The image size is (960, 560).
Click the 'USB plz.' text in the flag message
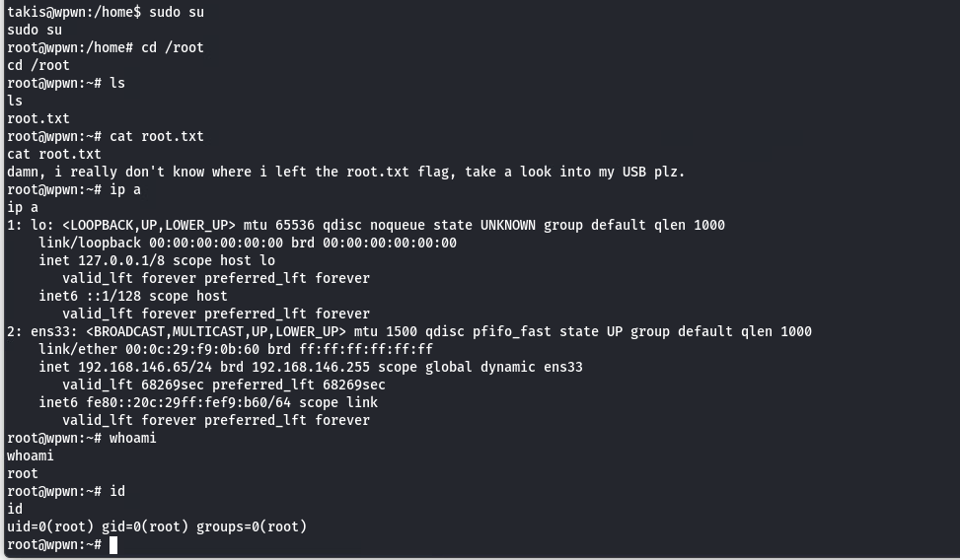pos(654,172)
